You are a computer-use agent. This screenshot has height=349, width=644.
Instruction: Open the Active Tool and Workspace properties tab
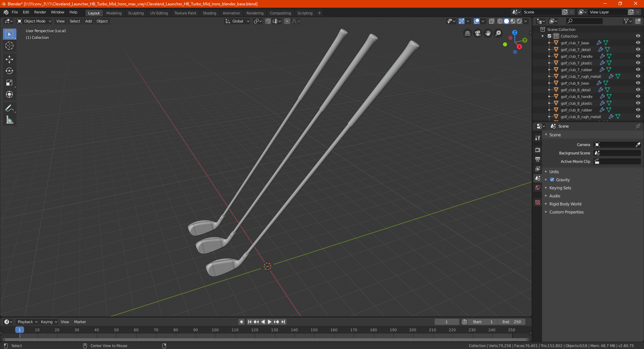coord(538,138)
